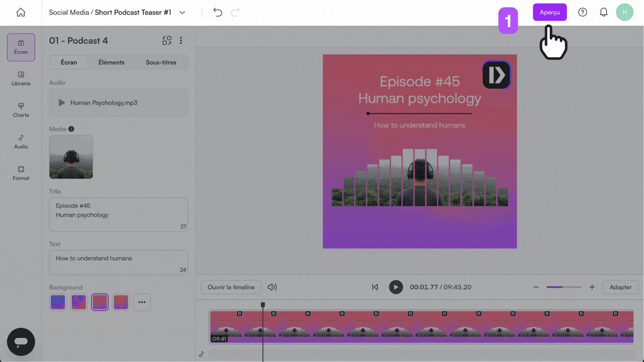644x362 pixels.
Task: Redo the last action
Action: pos(235,12)
